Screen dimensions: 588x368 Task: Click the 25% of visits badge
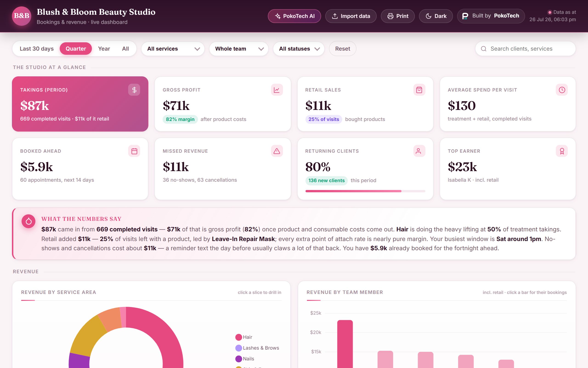[323, 119]
